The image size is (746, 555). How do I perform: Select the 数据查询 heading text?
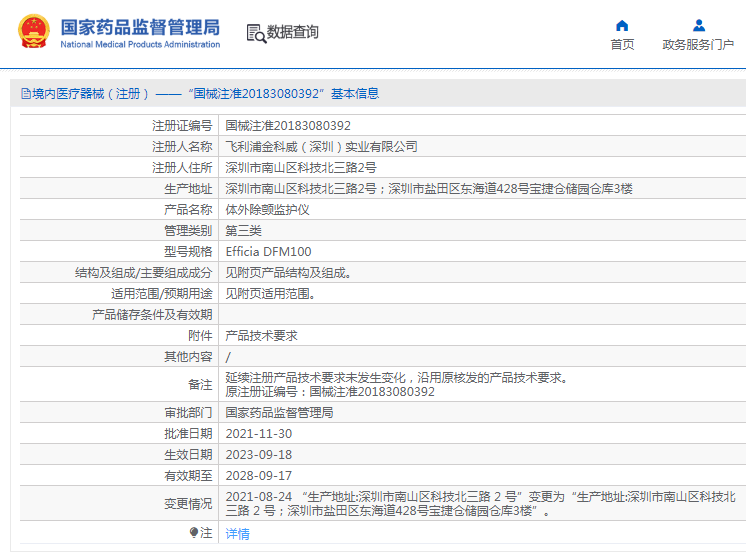pos(293,32)
